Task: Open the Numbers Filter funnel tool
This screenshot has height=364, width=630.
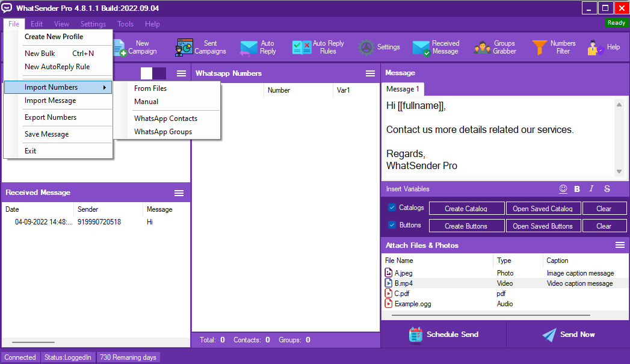Action: tap(554, 48)
